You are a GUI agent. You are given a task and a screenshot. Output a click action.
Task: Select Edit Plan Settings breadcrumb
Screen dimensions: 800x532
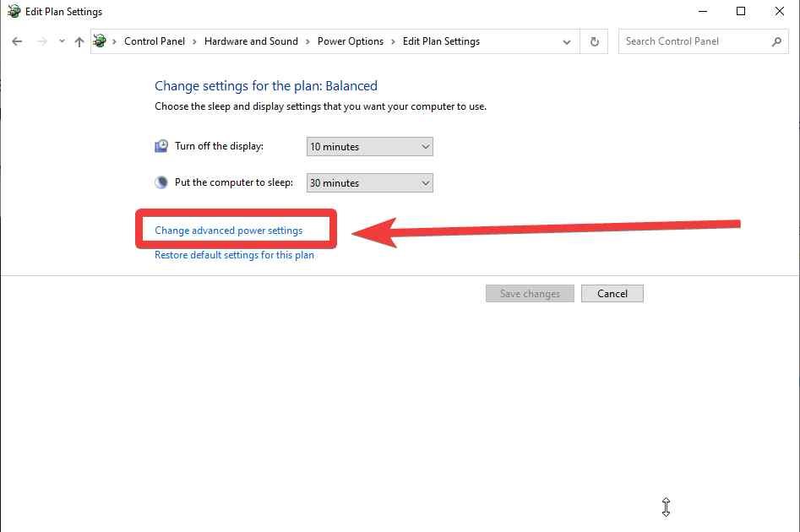coord(441,41)
